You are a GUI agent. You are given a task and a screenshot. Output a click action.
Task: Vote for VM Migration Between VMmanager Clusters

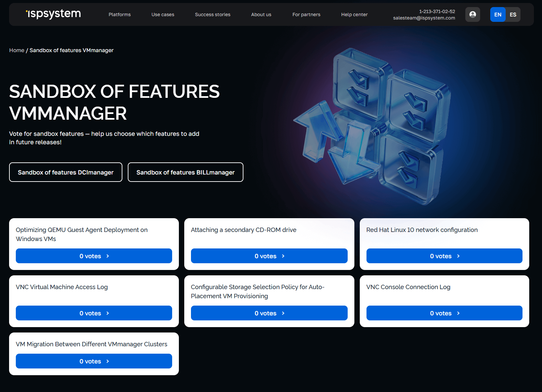coord(94,361)
